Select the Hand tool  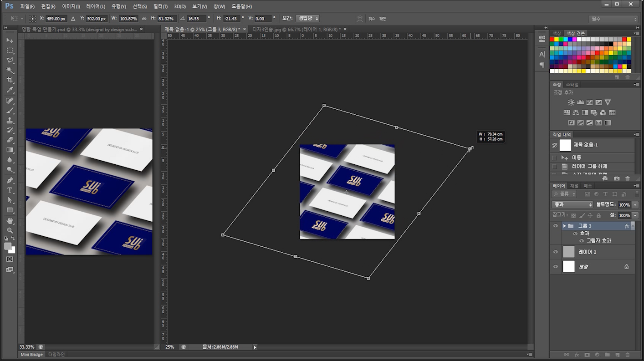pyautogui.click(x=10, y=220)
